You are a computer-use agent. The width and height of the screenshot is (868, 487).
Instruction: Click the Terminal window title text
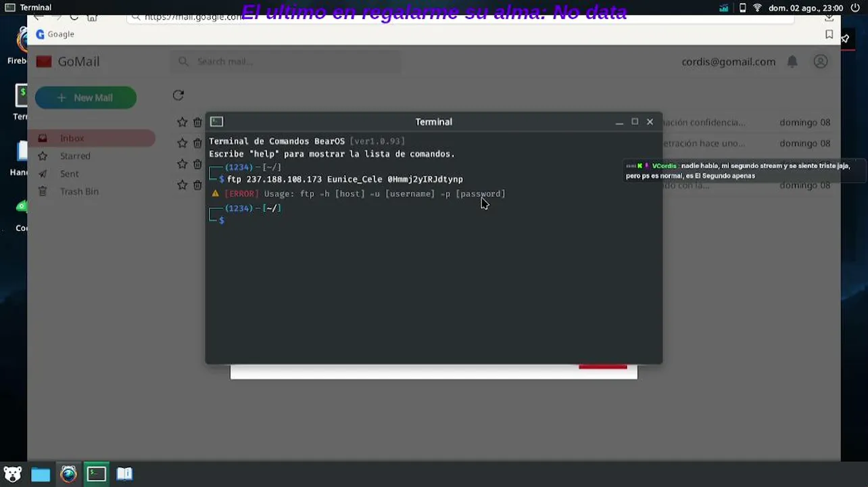coord(433,122)
